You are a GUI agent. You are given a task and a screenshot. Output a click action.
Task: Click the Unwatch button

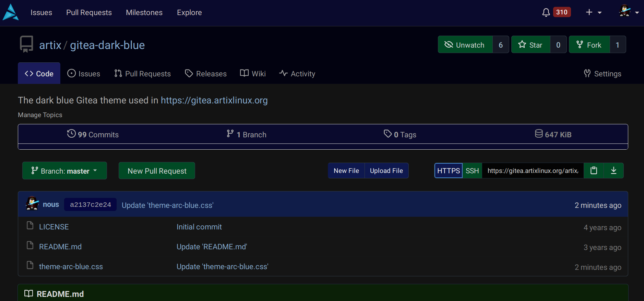coord(465,45)
